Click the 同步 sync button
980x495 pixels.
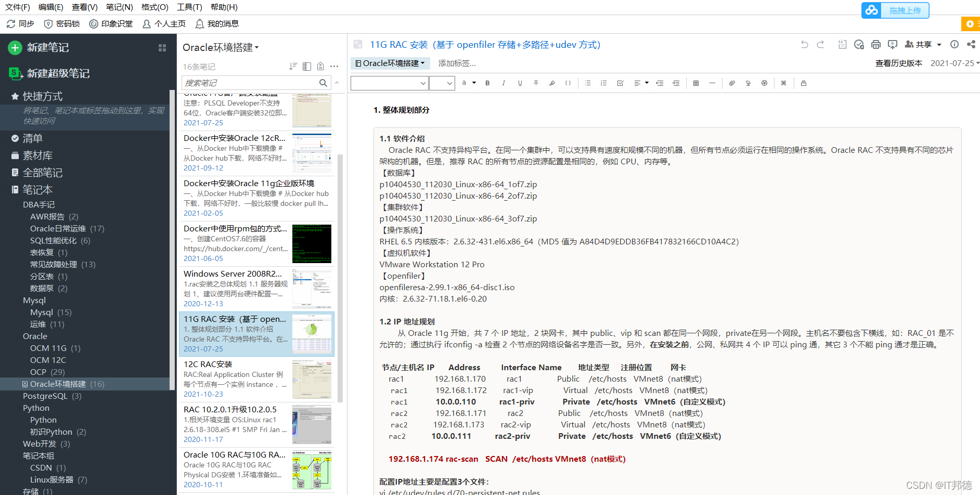coord(20,24)
